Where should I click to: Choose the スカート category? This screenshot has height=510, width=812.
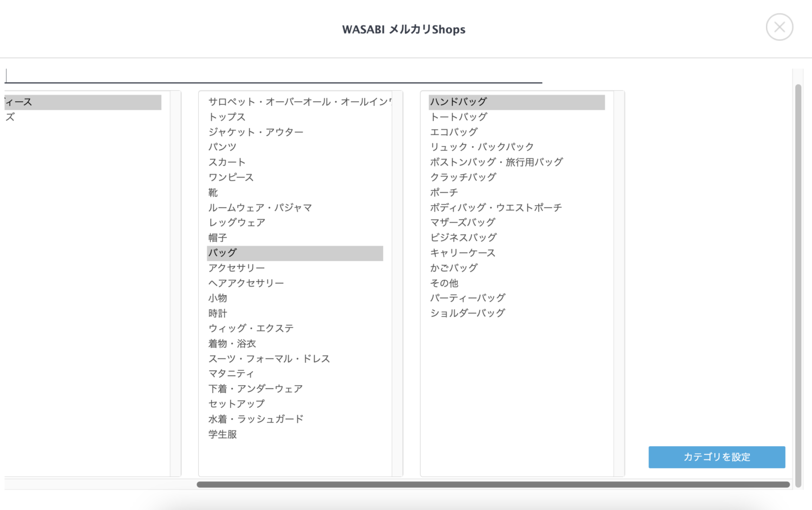pos(227,162)
